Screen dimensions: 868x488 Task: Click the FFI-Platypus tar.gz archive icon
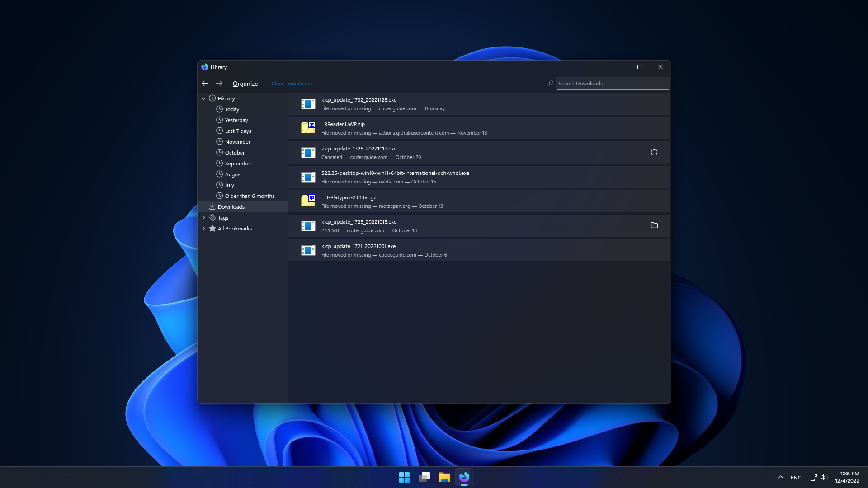308,201
